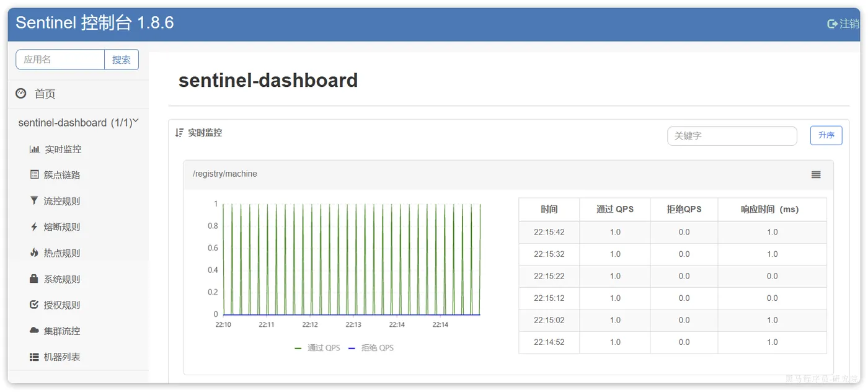Viewport: 868px width, 392px height.
Task: Click the 关键字 keyword filter input
Action: [732, 136]
